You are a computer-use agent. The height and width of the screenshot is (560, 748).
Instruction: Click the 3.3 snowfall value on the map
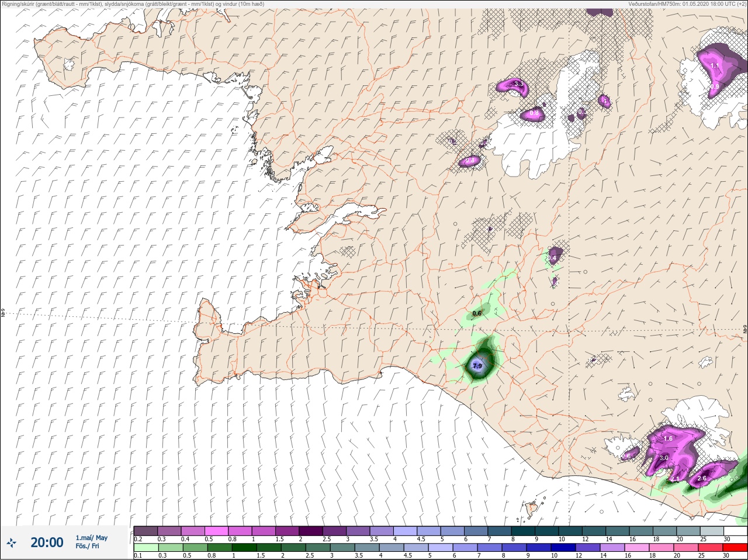click(x=518, y=84)
